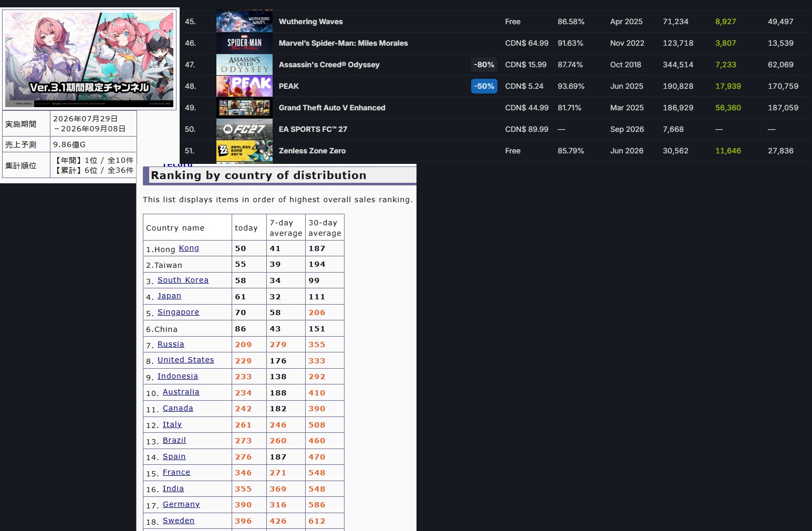Open the India country link

coord(173,488)
